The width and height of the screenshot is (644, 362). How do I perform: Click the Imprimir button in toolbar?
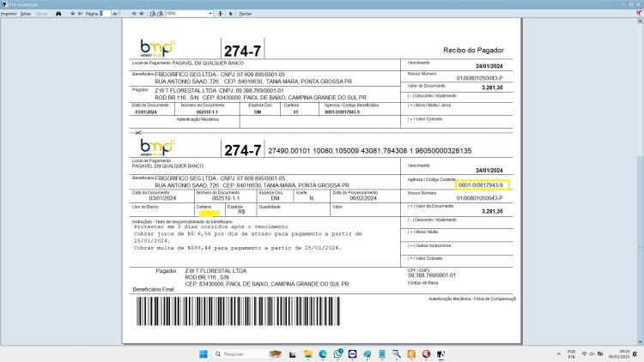coord(9,14)
